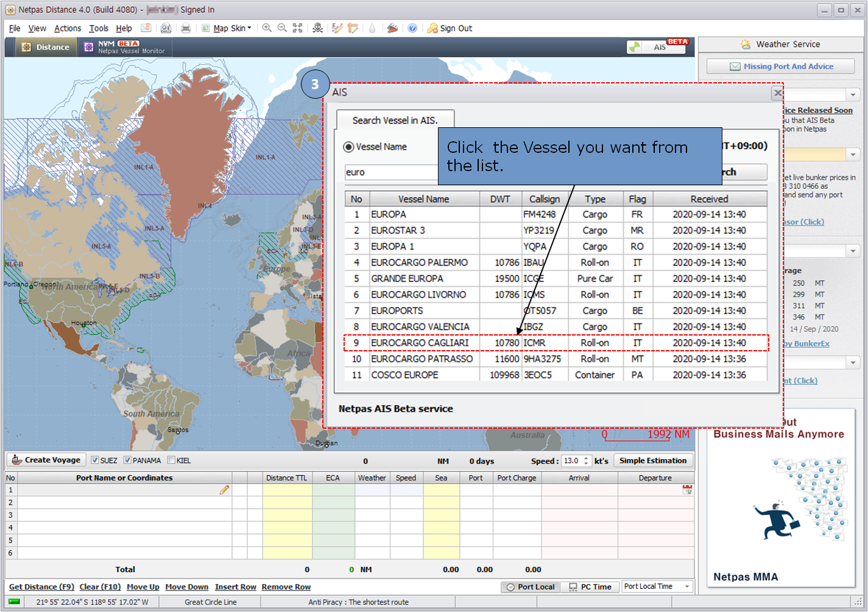Click the vessel search field containing euro
The image size is (868, 612).
(391, 172)
